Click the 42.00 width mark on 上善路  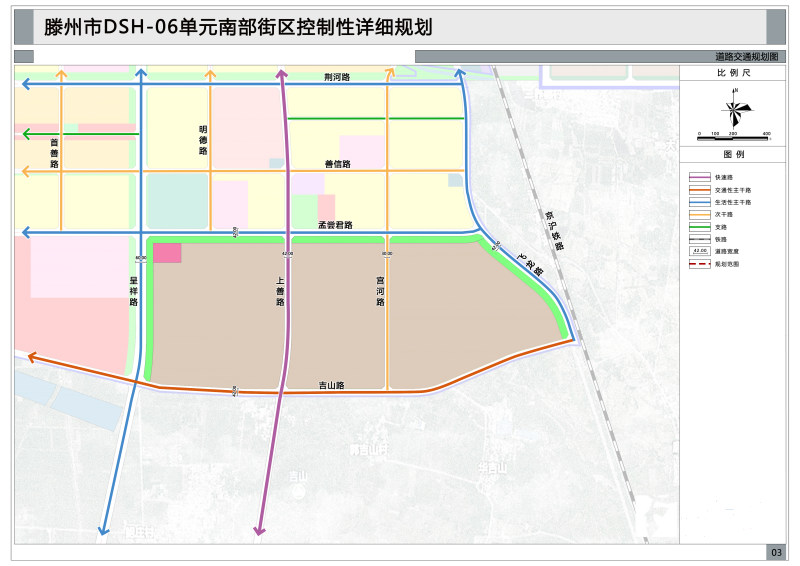click(x=288, y=254)
